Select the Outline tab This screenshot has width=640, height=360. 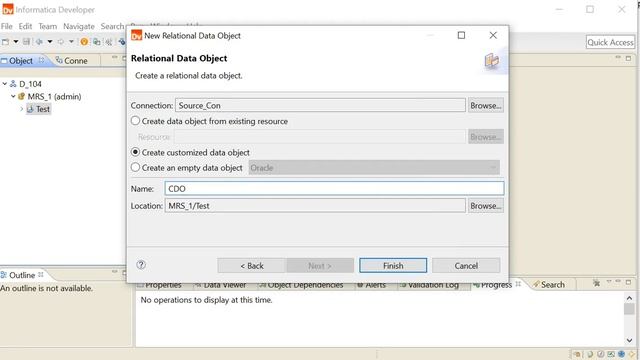pyautogui.click(x=22, y=275)
